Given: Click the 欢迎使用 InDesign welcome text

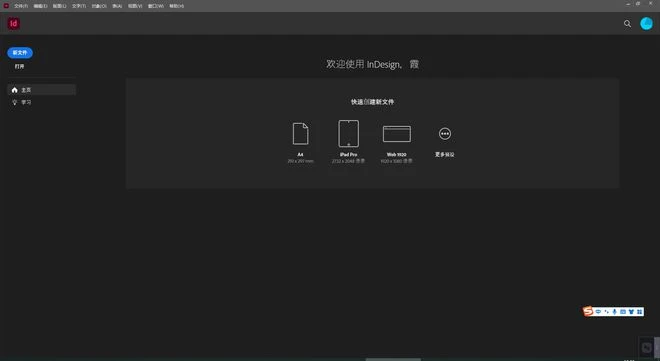Looking at the screenshot, I should click(x=373, y=64).
